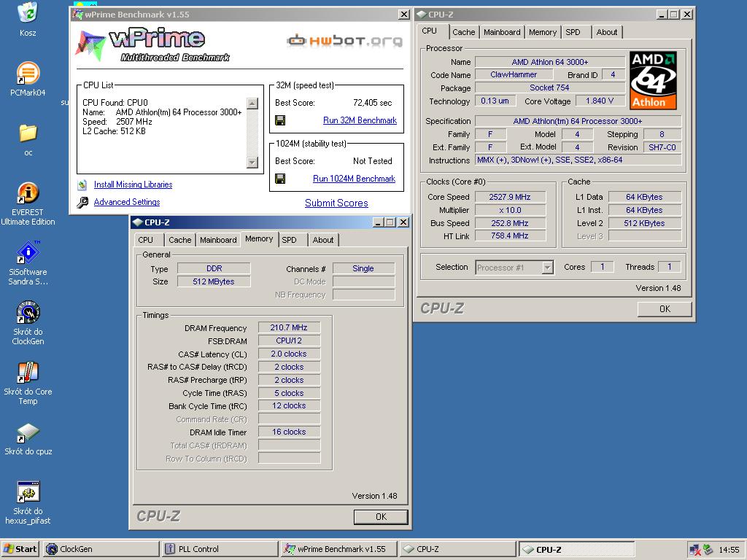Click the network tray icon with red X
747x560 pixels.
tap(695, 550)
